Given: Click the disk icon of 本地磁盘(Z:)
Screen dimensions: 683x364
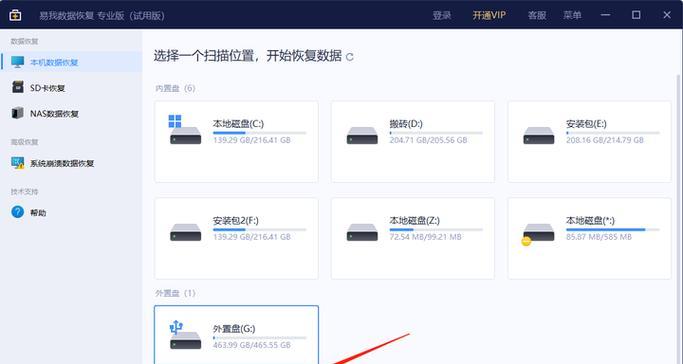Looking at the screenshot, I should coord(362,232).
